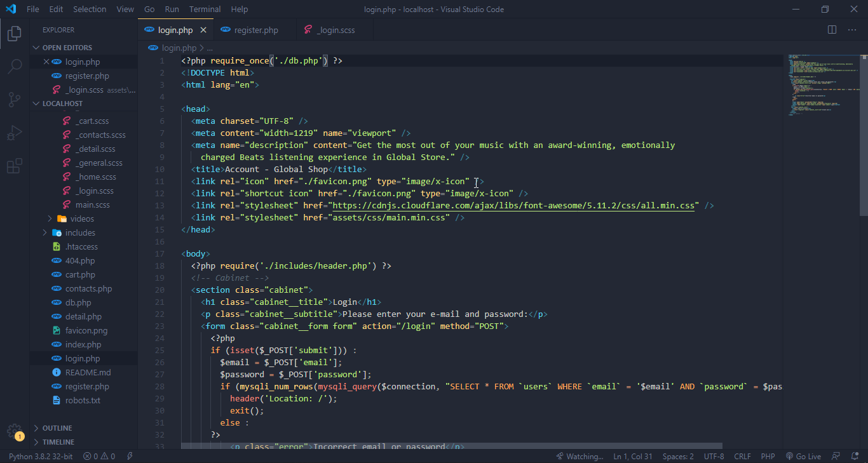The image size is (868, 463).
Task: Open detail.php in the explorer
Action: [83, 316]
